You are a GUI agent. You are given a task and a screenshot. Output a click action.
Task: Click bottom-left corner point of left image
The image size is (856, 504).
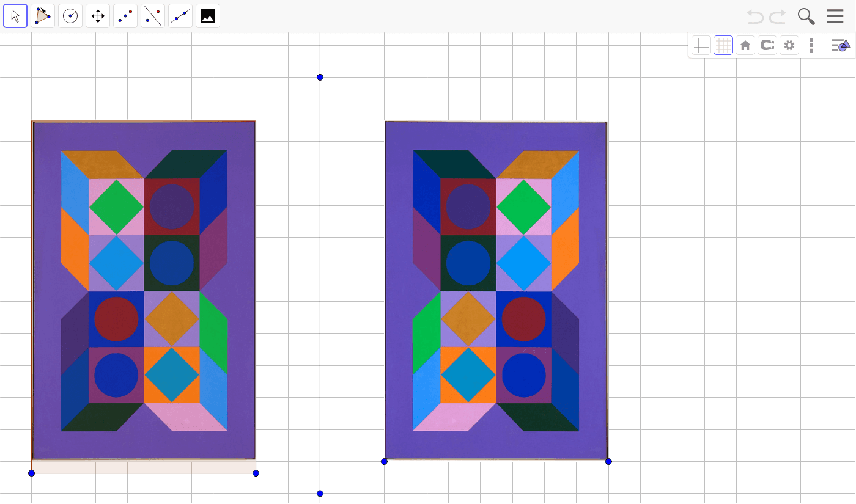pyautogui.click(x=32, y=473)
